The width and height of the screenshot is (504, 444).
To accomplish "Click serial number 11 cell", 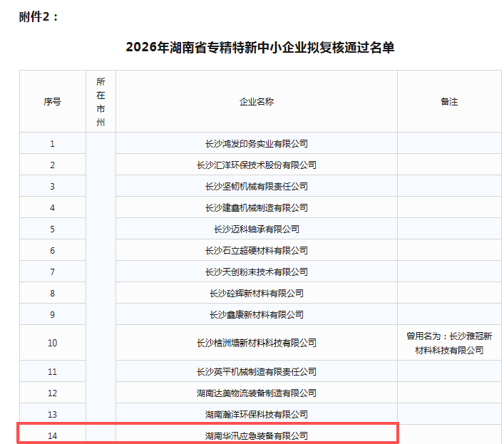I will pyautogui.click(x=52, y=371).
